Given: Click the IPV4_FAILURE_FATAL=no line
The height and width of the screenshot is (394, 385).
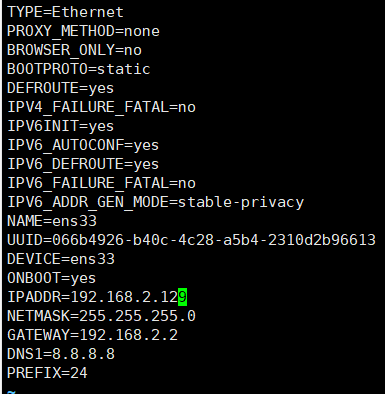Looking at the screenshot, I should click(101, 107).
